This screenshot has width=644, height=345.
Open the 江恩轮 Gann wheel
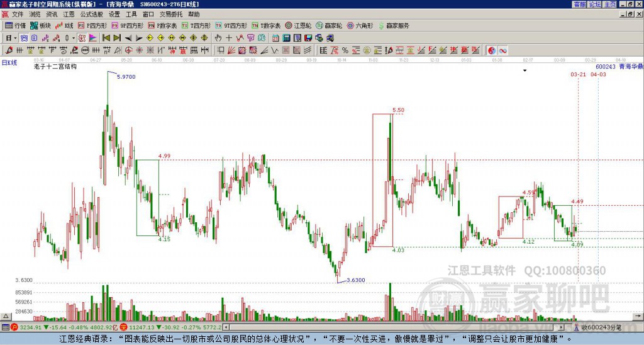click(x=298, y=25)
